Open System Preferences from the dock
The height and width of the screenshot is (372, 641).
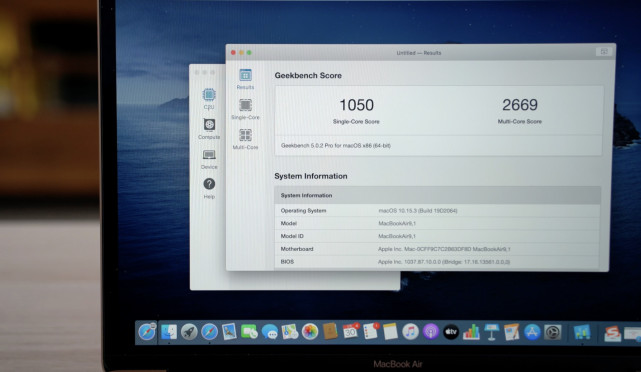552,332
